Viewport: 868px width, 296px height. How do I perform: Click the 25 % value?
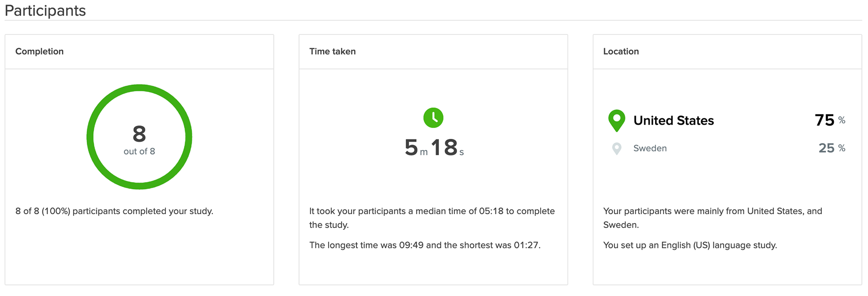pyautogui.click(x=831, y=148)
